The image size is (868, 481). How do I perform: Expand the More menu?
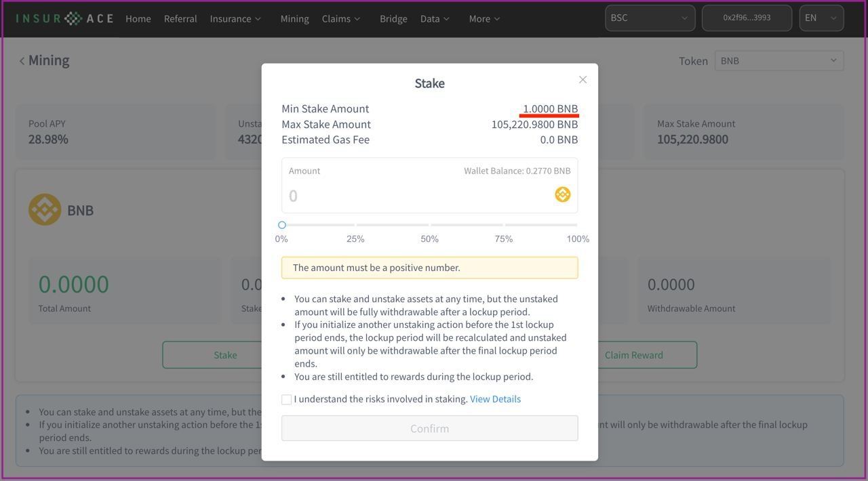pos(484,19)
